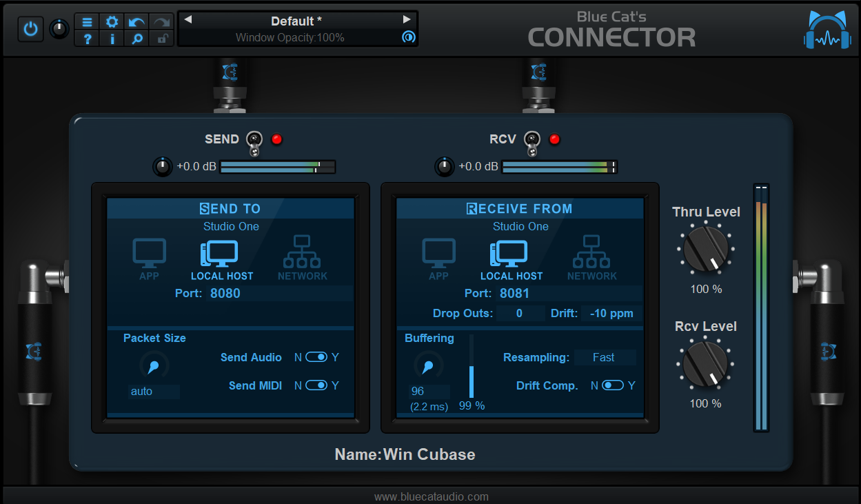861x504 pixels.
Task: Click the RCV red status LED
Action: click(x=554, y=139)
